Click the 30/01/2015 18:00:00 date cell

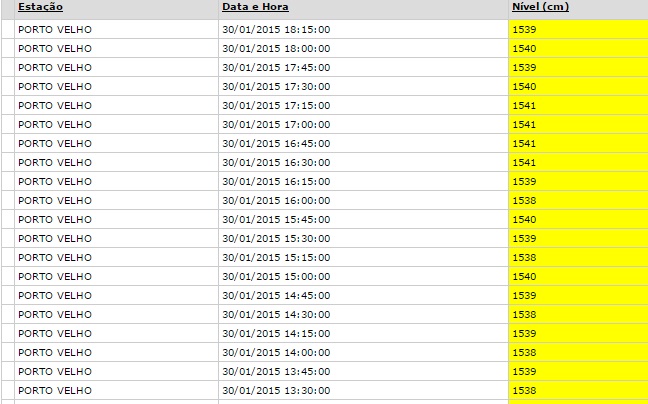[x=276, y=49]
